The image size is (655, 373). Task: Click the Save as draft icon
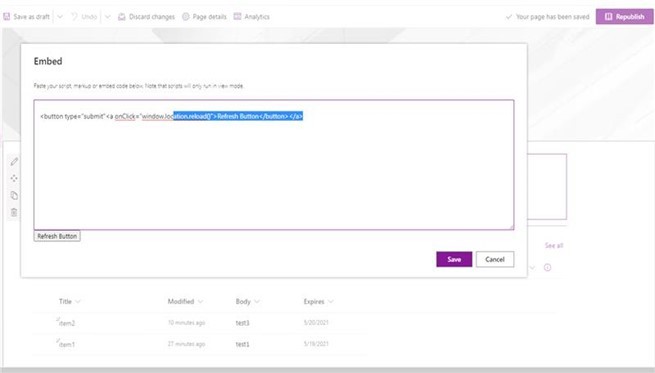(x=6, y=17)
